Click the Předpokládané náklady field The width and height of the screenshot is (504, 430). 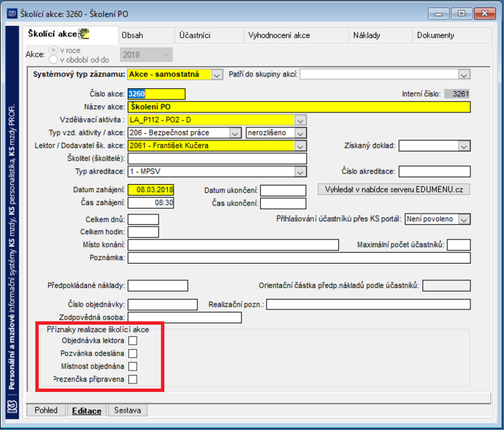coord(158,285)
